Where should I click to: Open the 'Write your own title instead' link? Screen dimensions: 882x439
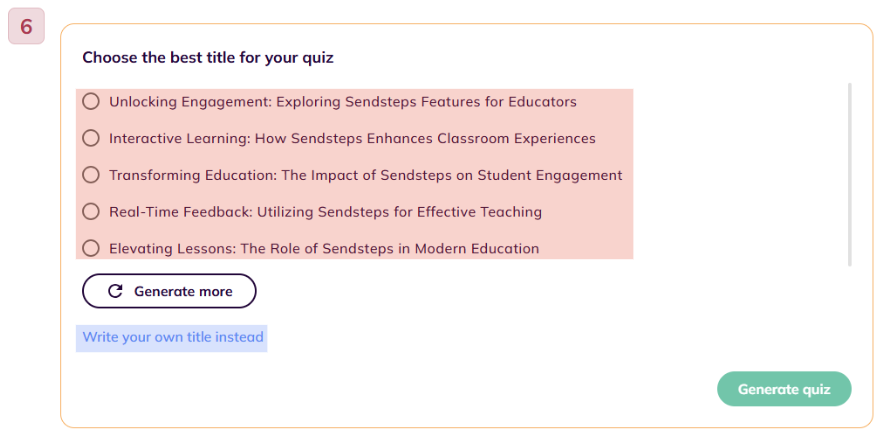(x=173, y=337)
